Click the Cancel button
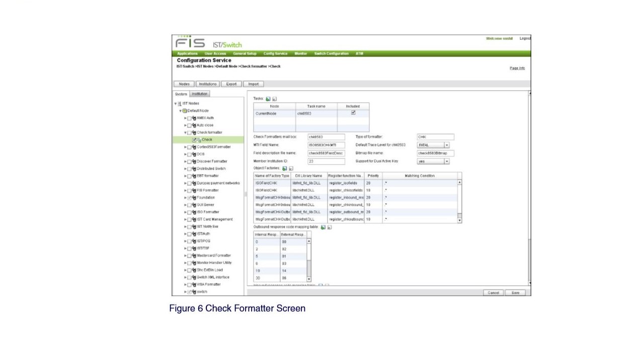This screenshot has width=644, height=362. click(x=493, y=293)
